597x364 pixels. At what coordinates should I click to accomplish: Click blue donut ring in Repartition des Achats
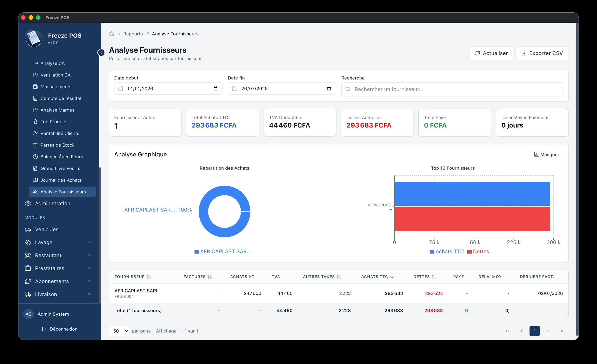coord(204,211)
